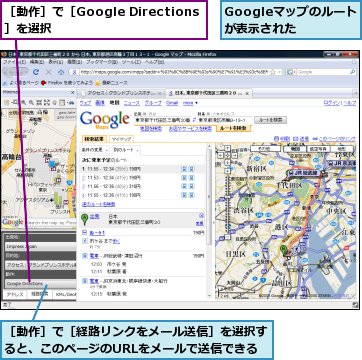The width and height of the screenshot is (362, 360).
Task: Select the 検索結果 tab
Action: click(x=94, y=139)
